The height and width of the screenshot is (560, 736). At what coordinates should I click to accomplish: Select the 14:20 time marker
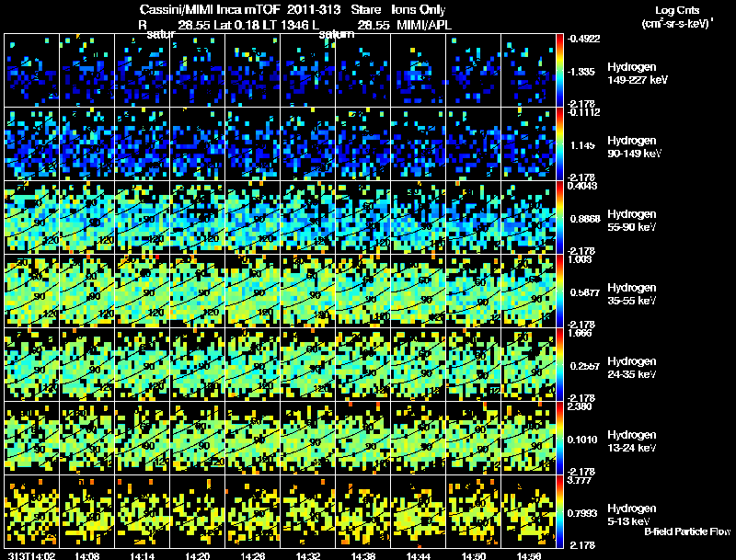click(x=197, y=555)
